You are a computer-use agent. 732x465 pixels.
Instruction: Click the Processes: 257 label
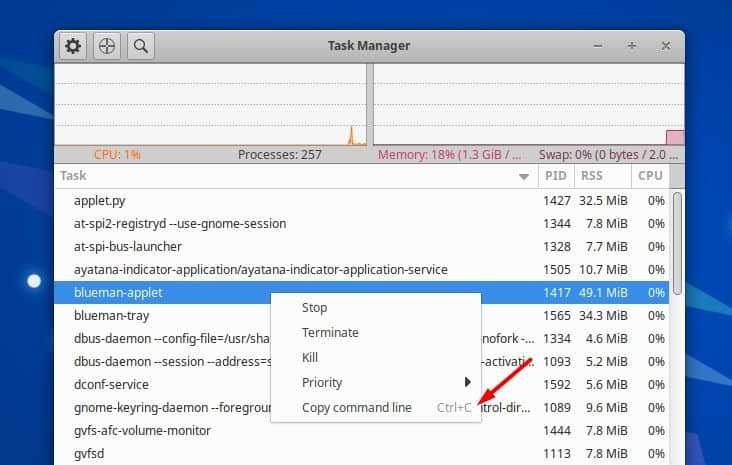click(x=280, y=155)
